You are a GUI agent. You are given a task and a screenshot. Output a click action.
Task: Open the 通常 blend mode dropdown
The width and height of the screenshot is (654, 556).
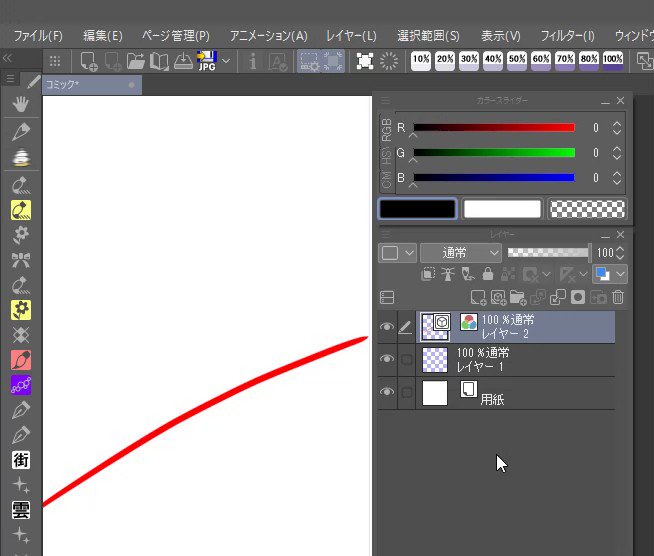pos(460,253)
